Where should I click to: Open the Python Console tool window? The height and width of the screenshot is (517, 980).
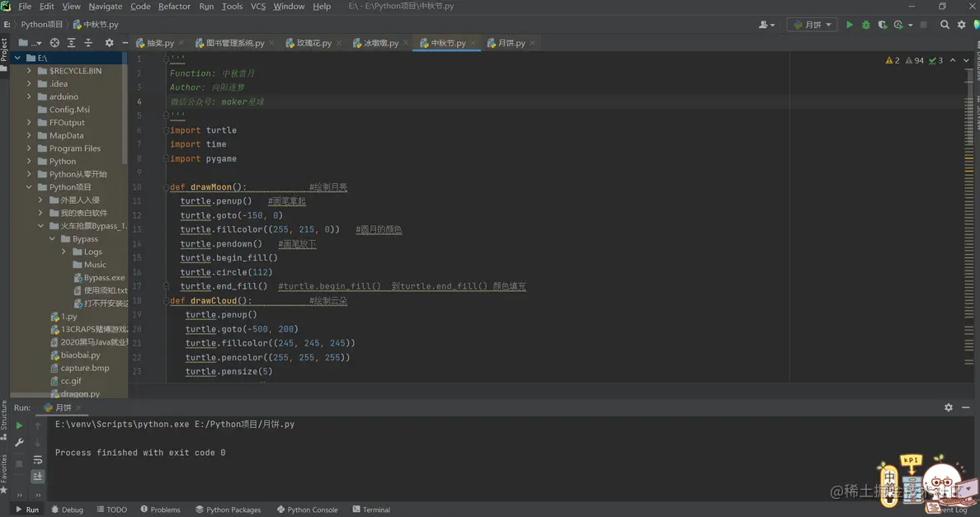click(308, 510)
